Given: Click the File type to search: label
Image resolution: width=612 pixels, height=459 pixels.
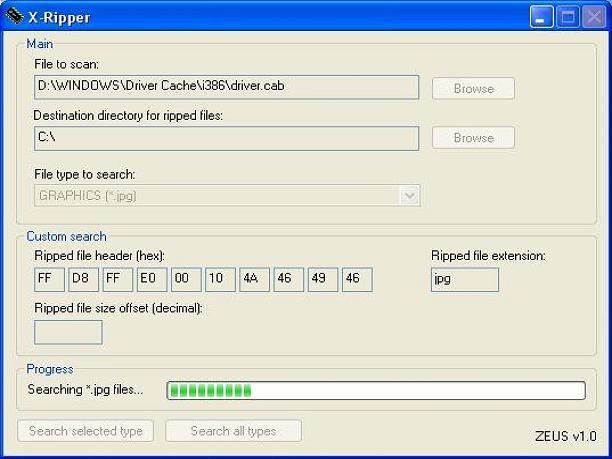Looking at the screenshot, I should 85,174.
